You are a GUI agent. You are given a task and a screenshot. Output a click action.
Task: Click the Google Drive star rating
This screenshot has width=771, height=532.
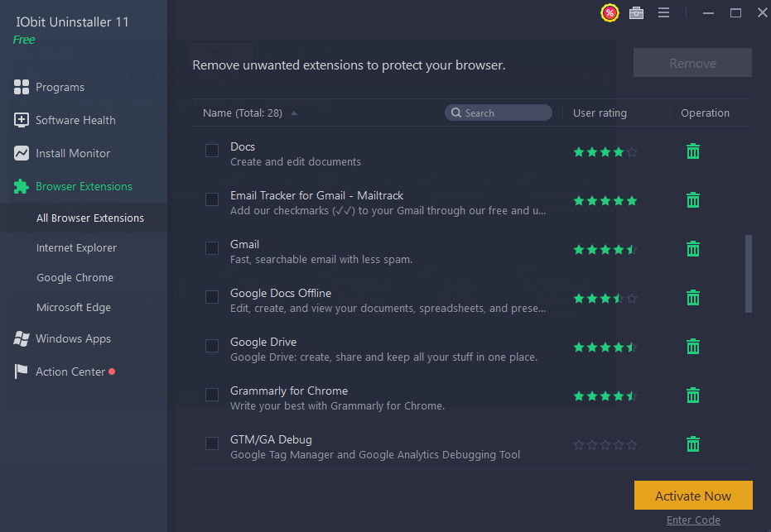click(x=605, y=347)
